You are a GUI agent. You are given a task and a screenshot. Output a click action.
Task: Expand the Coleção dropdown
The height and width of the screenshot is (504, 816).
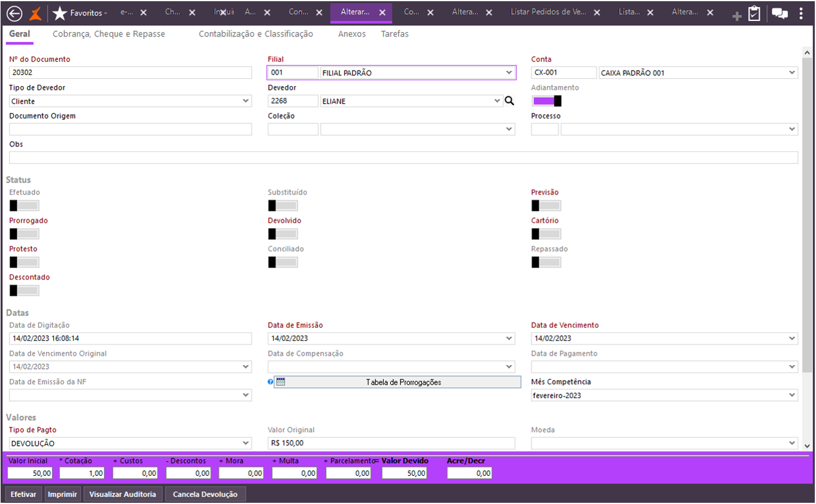509,129
